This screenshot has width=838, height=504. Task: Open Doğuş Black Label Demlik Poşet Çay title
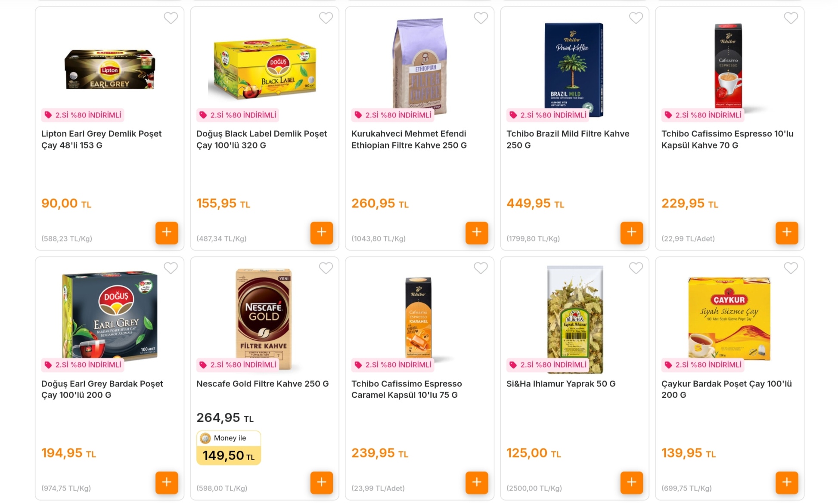coord(261,139)
